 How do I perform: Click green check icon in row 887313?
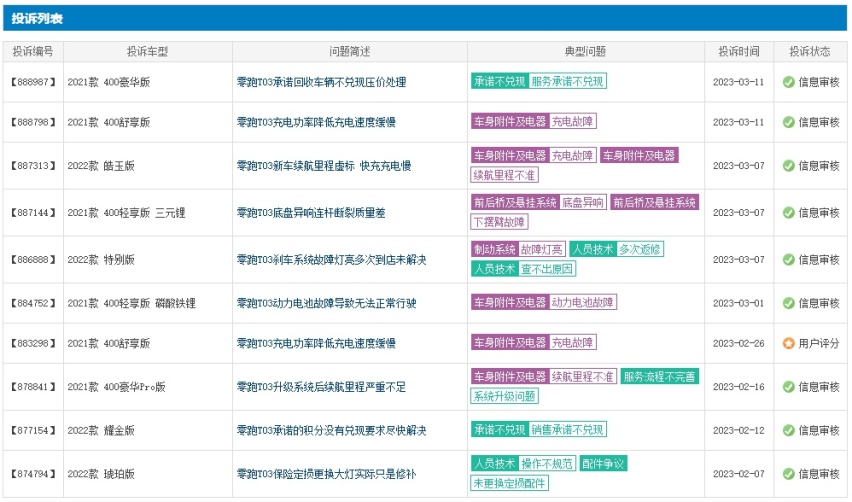pyautogui.click(x=788, y=166)
